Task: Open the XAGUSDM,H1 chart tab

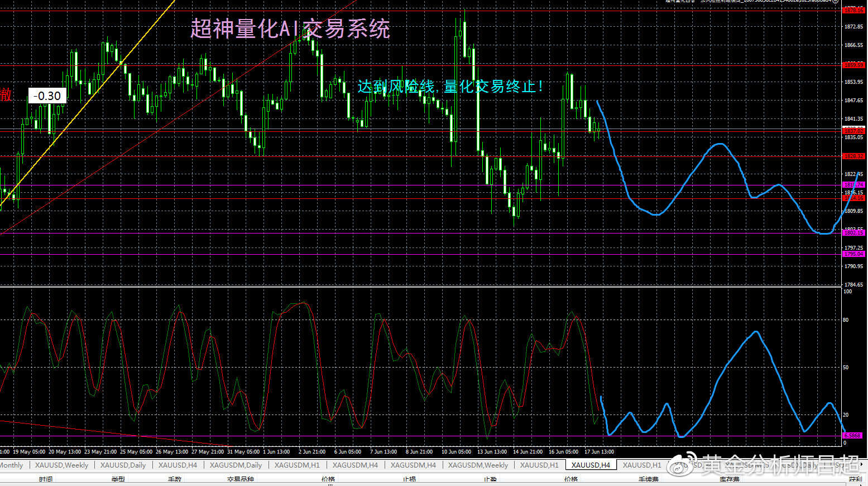Action: 297,465
